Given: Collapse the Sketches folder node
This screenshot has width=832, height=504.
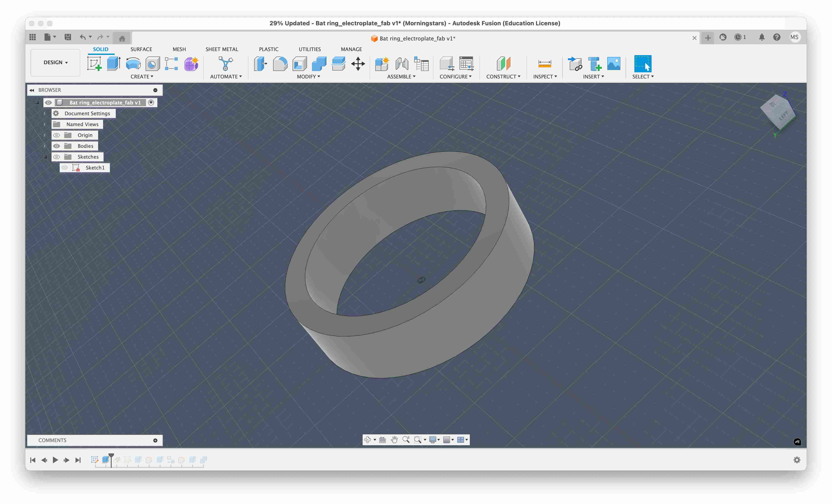Looking at the screenshot, I should click(x=45, y=157).
